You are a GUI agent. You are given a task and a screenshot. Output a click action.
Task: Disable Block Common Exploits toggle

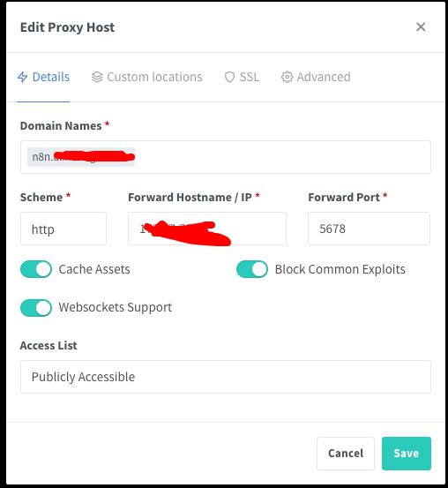252,269
